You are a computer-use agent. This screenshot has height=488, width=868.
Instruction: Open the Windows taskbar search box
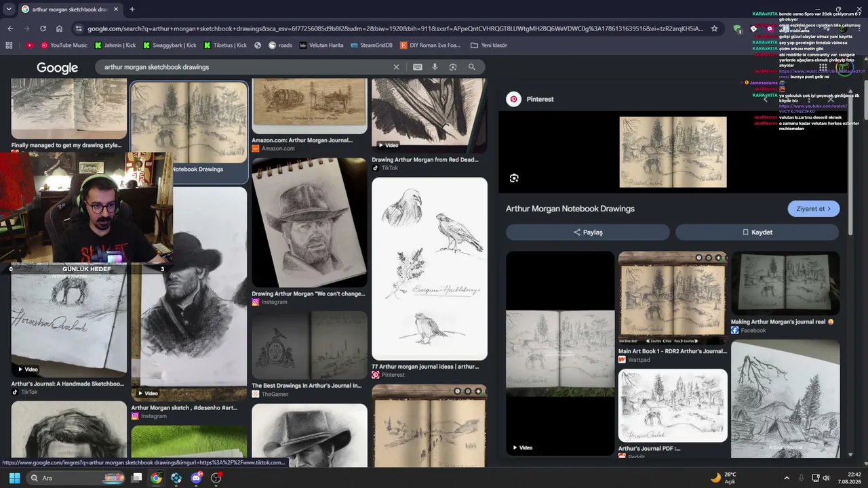tap(75, 478)
